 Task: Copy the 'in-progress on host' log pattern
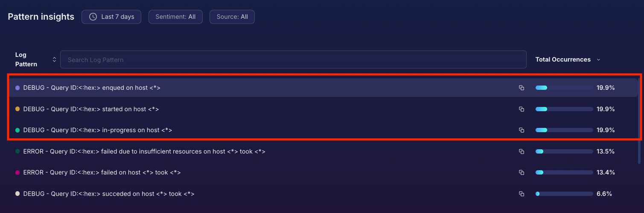click(521, 130)
